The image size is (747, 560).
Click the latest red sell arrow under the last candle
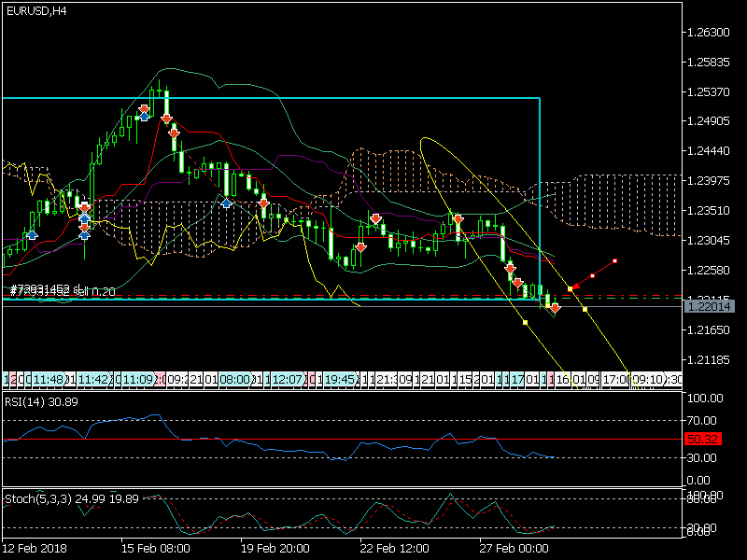(555, 308)
